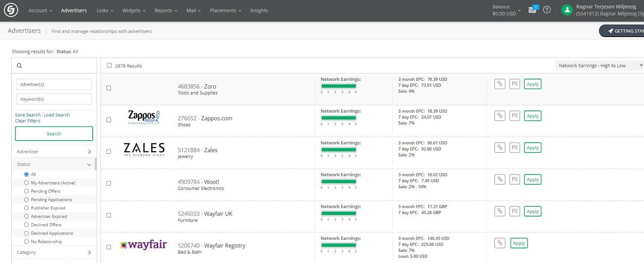This screenshot has height=263, width=644.
Task: View program terms for Zappos.com
Action: 514,116
